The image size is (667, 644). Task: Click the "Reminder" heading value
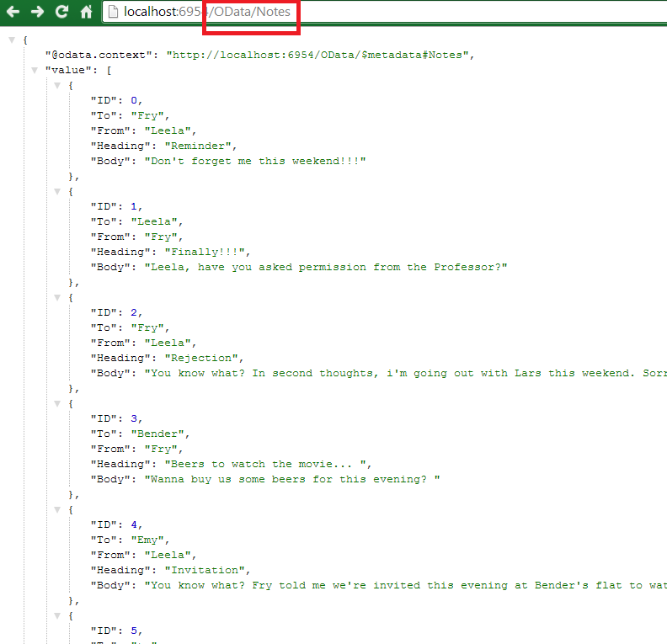pos(198,146)
